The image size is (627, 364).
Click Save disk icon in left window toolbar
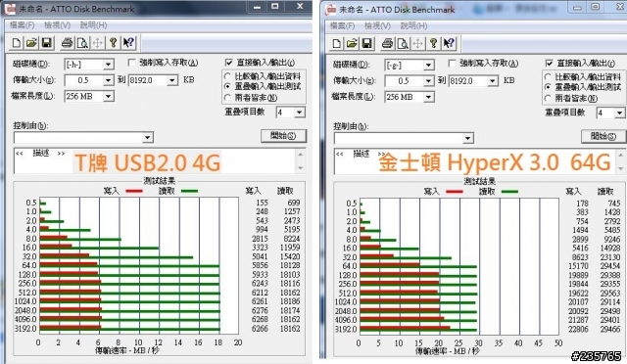point(47,43)
